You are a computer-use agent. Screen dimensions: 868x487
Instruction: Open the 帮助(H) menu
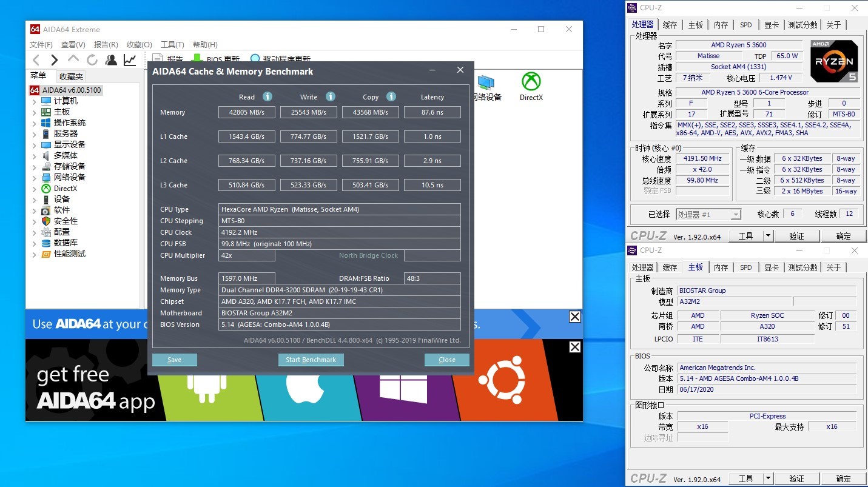pos(205,44)
